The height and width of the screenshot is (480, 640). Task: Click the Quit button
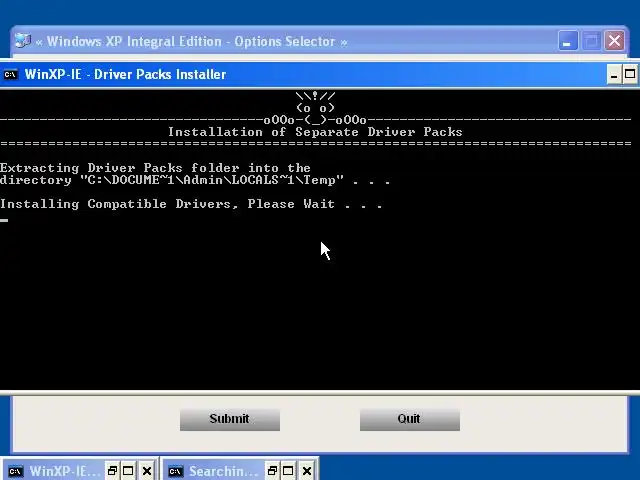pyautogui.click(x=409, y=419)
